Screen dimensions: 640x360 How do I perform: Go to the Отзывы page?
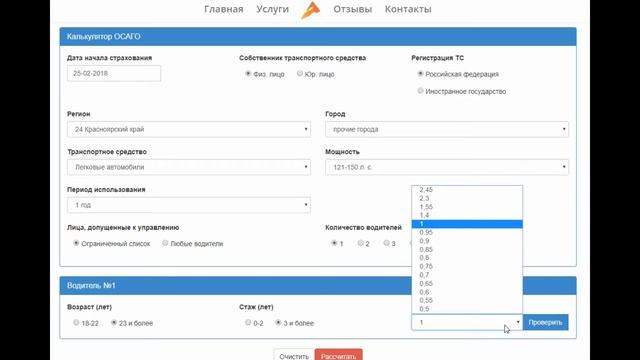coord(352,9)
